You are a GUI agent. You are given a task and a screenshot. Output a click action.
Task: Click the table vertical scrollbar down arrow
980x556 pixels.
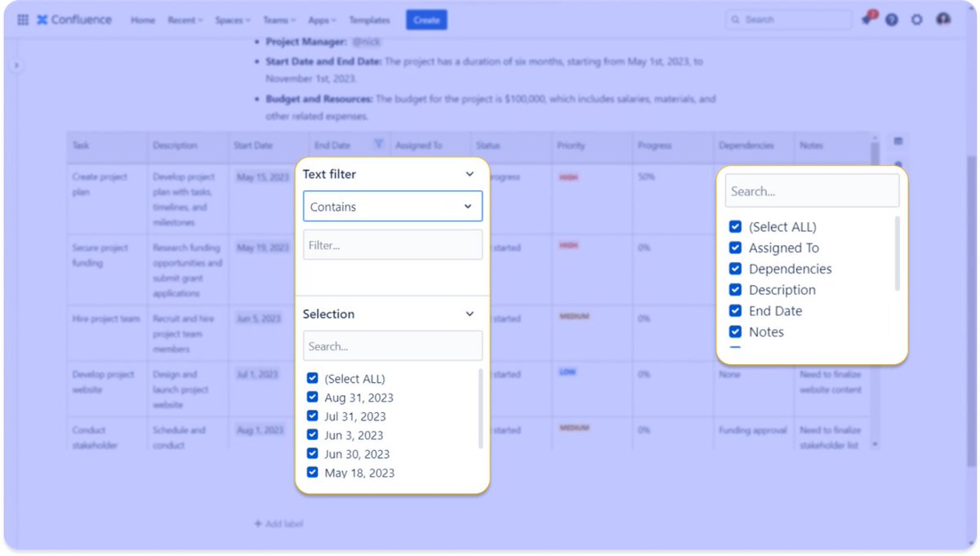point(875,444)
